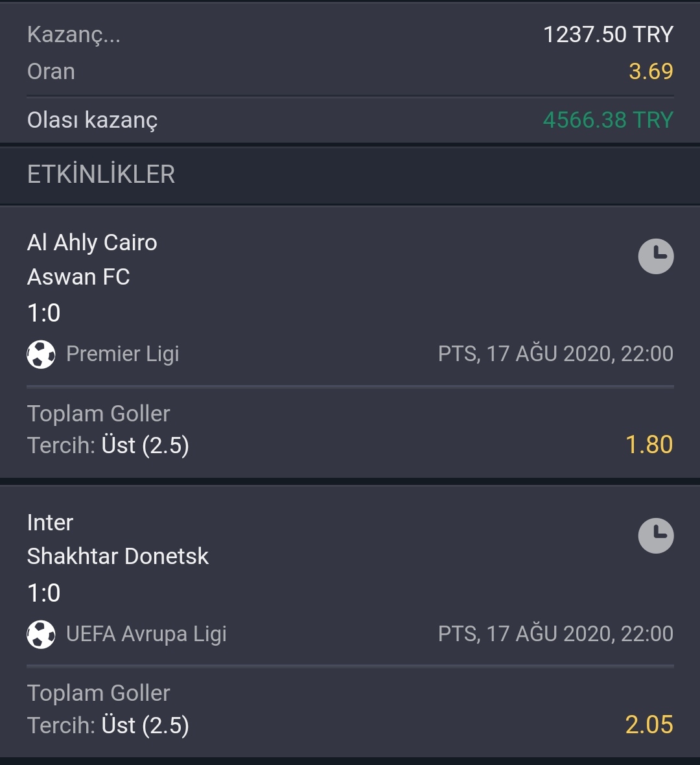Click the ETKİNLİKLER section header
This screenshot has height=765, width=700.
(101, 174)
